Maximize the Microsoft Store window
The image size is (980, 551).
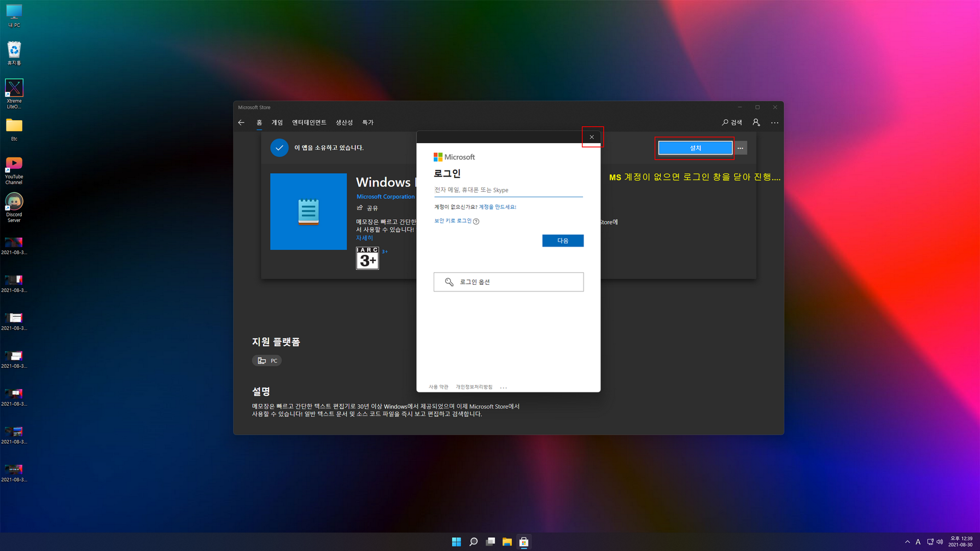757,107
